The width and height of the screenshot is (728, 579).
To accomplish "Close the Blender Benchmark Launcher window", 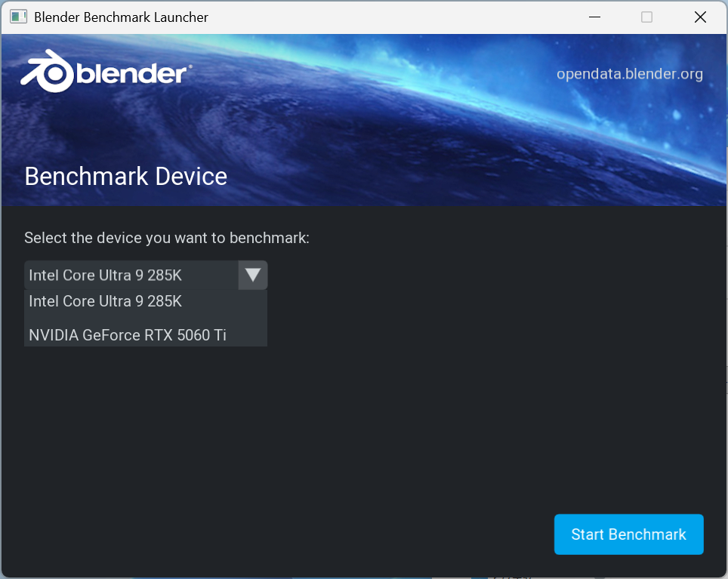I will (700, 17).
